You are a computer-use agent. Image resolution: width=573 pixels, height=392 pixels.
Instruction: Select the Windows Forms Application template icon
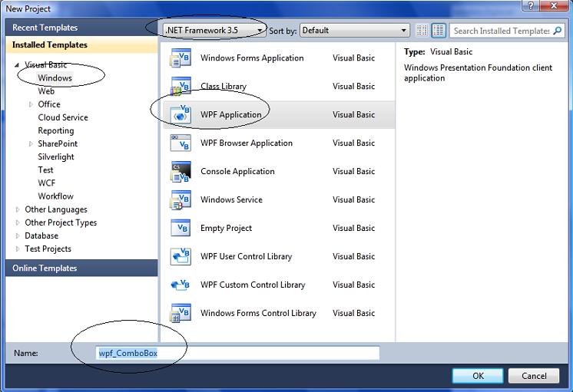point(180,58)
